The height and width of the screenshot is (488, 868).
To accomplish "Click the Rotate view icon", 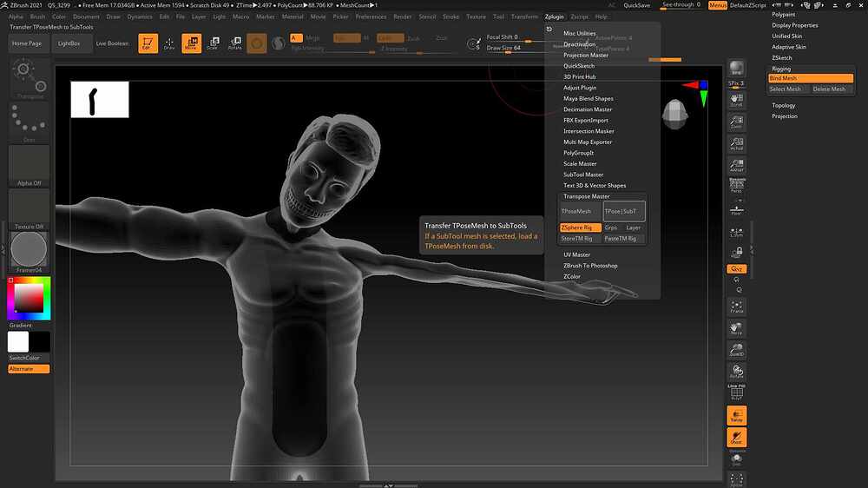I will pos(737,372).
